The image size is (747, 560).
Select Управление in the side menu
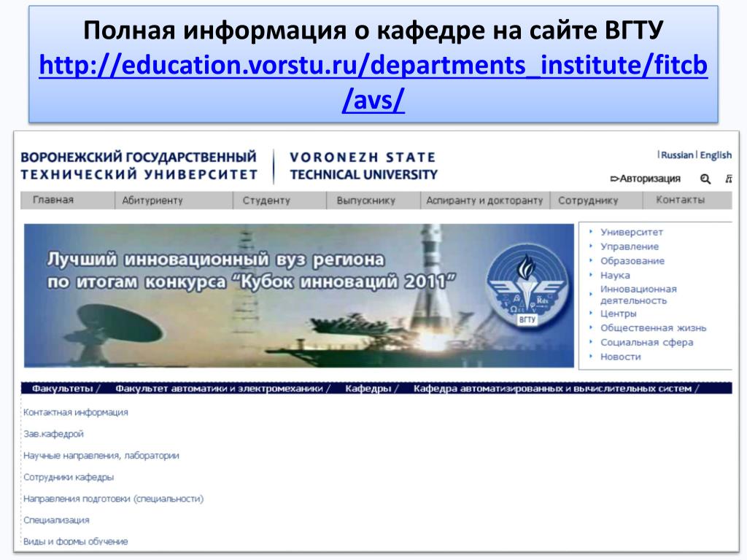(x=630, y=246)
